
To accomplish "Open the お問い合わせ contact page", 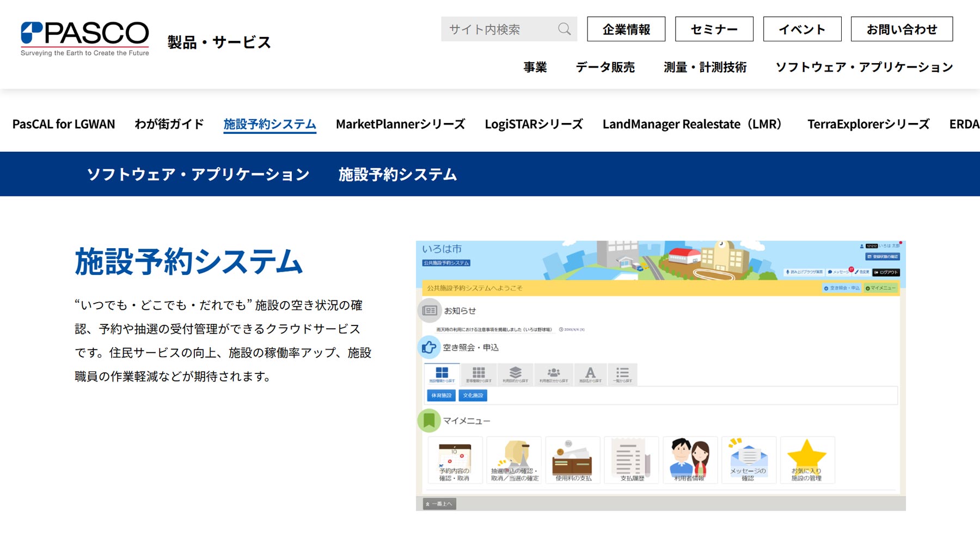I will coord(902,29).
